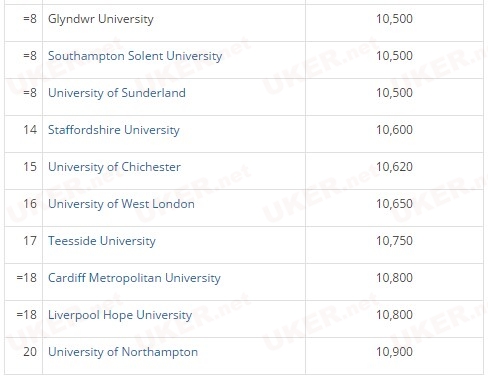
Task: Click the University of Sunderland link
Action: pyautogui.click(x=117, y=93)
